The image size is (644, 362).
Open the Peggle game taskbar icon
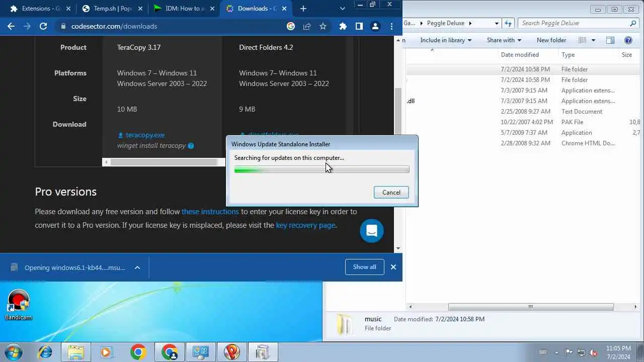(x=232, y=352)
